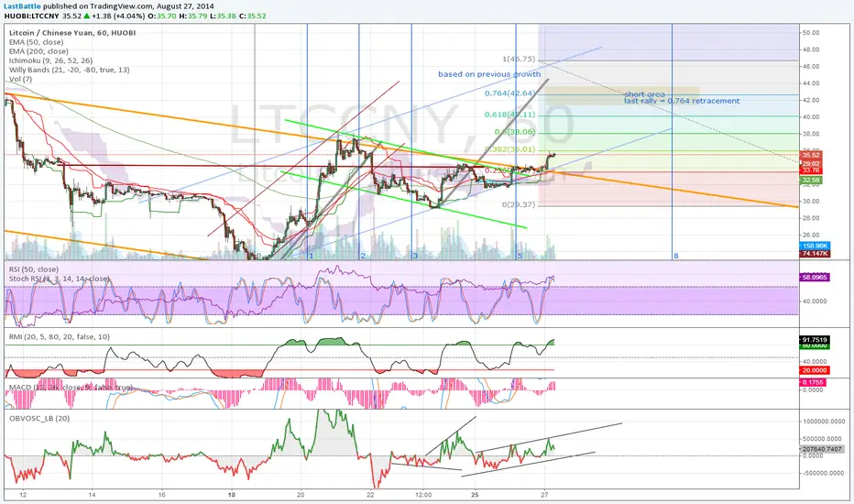Click date 16 on the time axis
Screen dimensions: 854x504
coord(162,495)
